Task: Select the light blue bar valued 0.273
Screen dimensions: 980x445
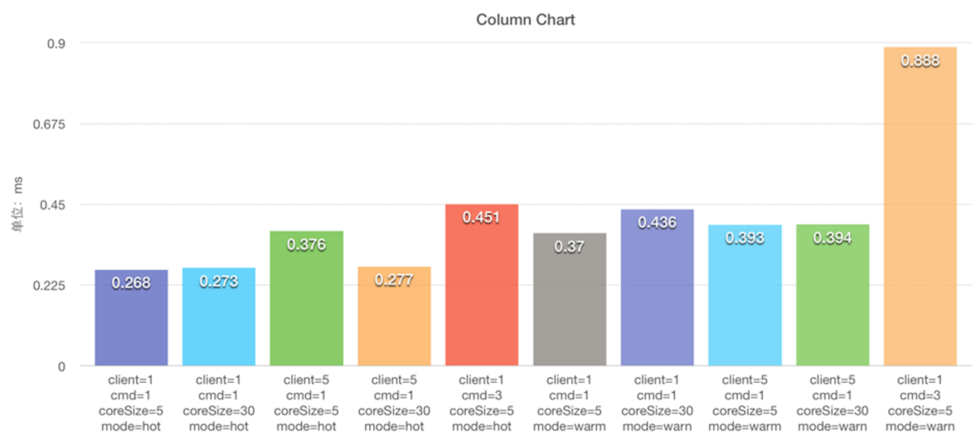Action: tap(219, 317)
